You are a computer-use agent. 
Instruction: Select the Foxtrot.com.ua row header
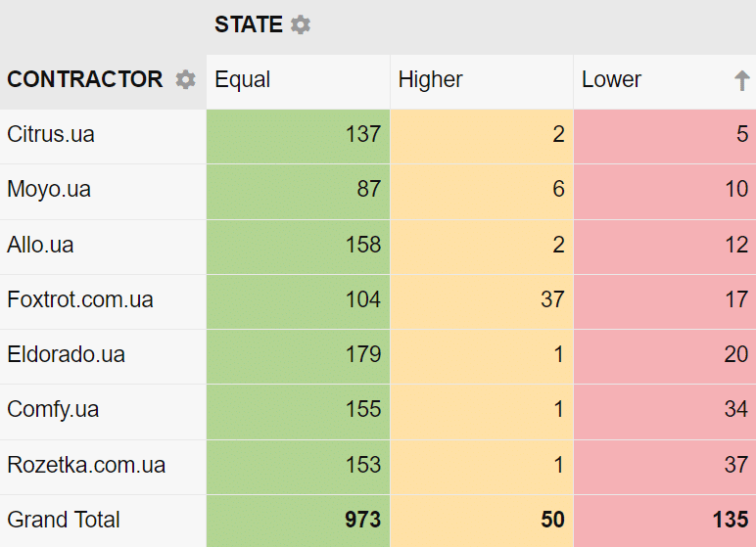[80, 299]
